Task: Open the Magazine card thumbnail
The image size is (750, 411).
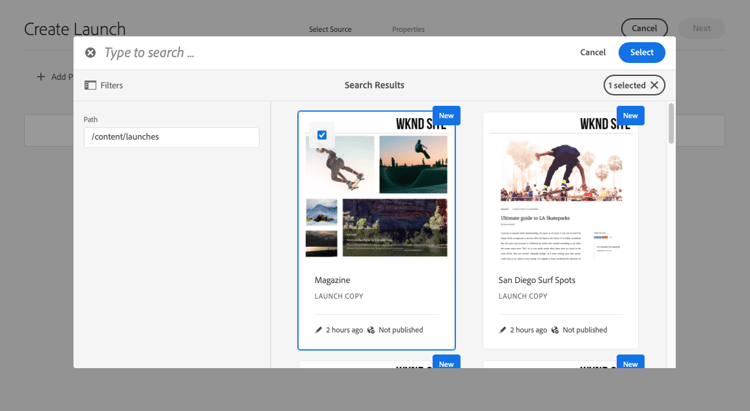Action: click(376, 189)
